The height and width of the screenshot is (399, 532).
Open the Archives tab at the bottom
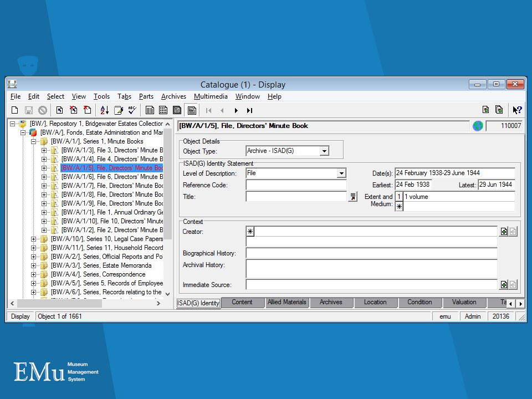click(331, 302)
